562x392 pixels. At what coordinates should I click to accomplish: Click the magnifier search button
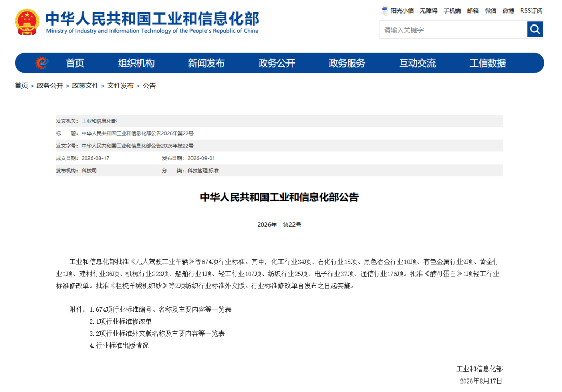point(535,29)
